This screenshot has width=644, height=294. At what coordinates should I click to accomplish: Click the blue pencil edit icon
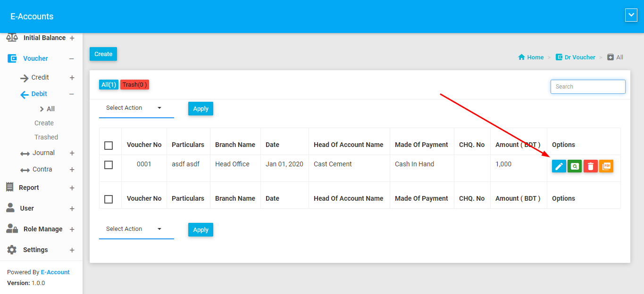(559, 166)
